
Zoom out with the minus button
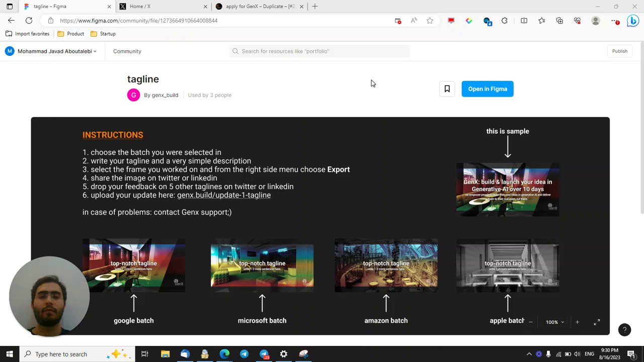530,322
